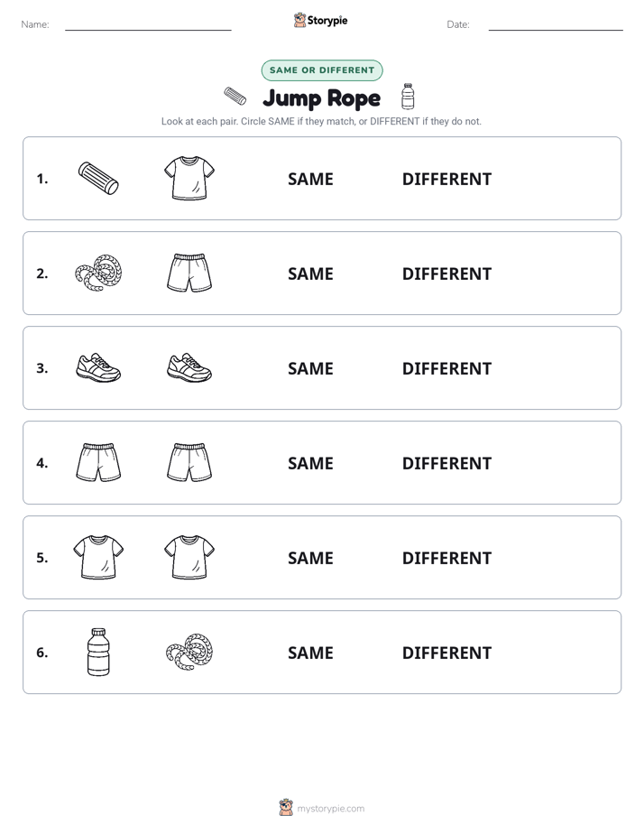644x834 pixels.
Task: Click the shorts icon in row 2
Action: click(x=189, y=273)
